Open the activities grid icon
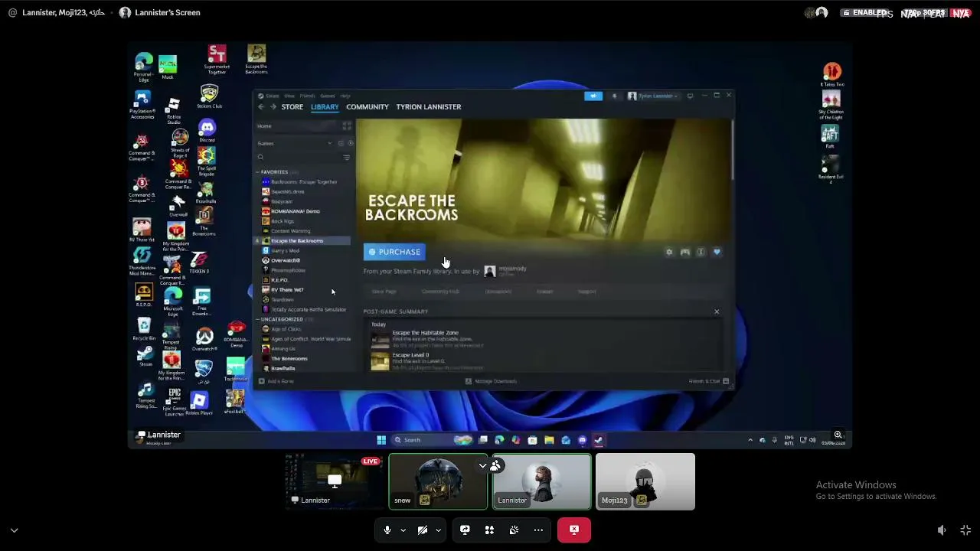The width and height of the screenshot is (980, 551). [x=489, y=530]
